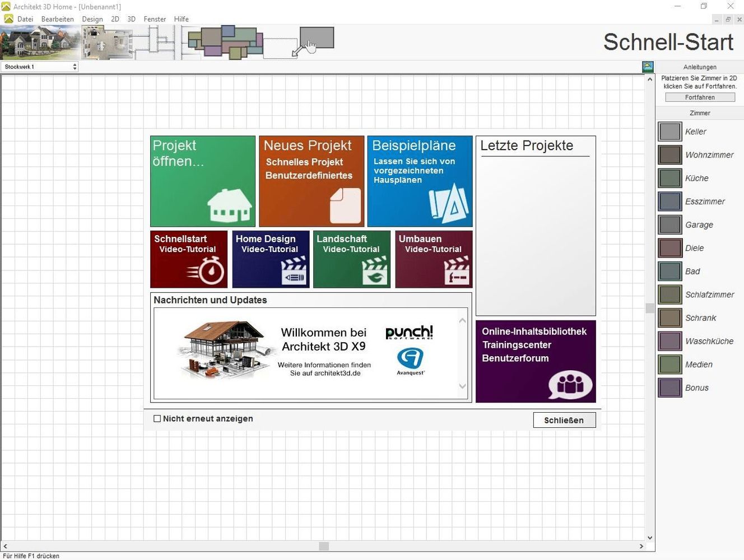
Task: Open the Beispielpläne tile
Action: [x=420, y=181]
